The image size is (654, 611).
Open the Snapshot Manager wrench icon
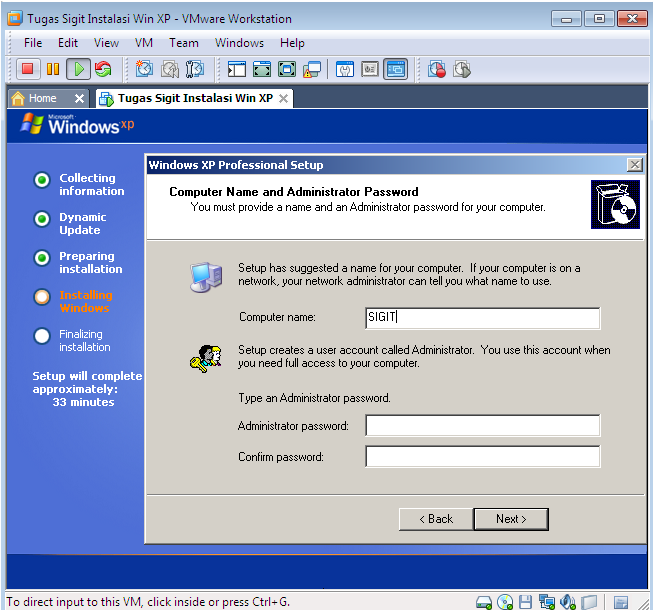pyautogui.click(x=195, y=69)
